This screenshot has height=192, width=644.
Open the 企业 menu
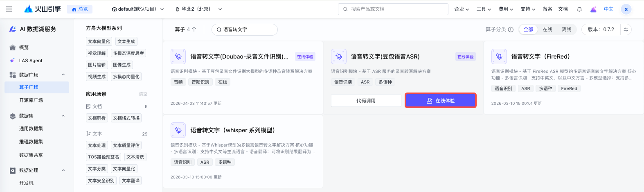(462, 9)
